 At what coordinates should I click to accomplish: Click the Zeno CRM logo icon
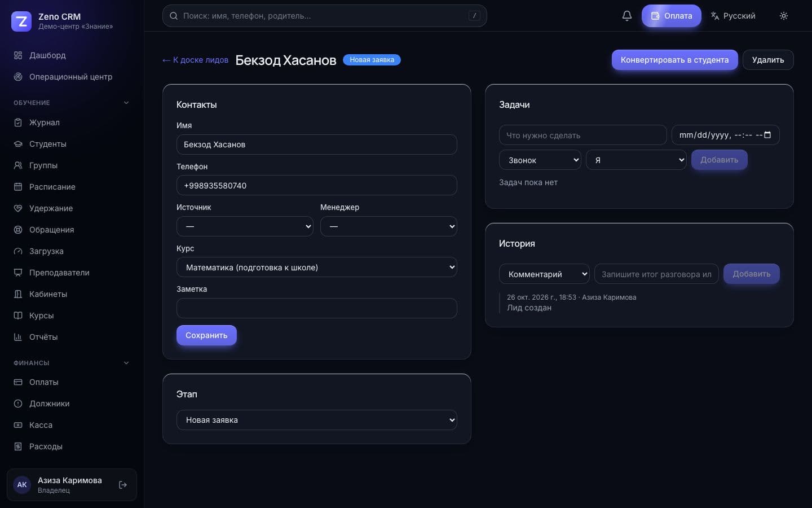(x=21, y=21)
